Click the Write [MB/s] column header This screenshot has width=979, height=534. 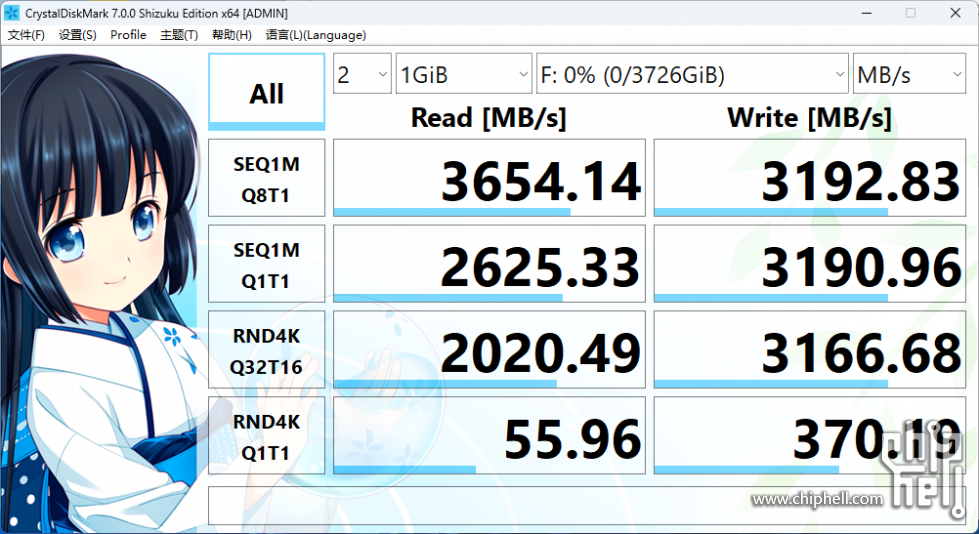[809, 118]
